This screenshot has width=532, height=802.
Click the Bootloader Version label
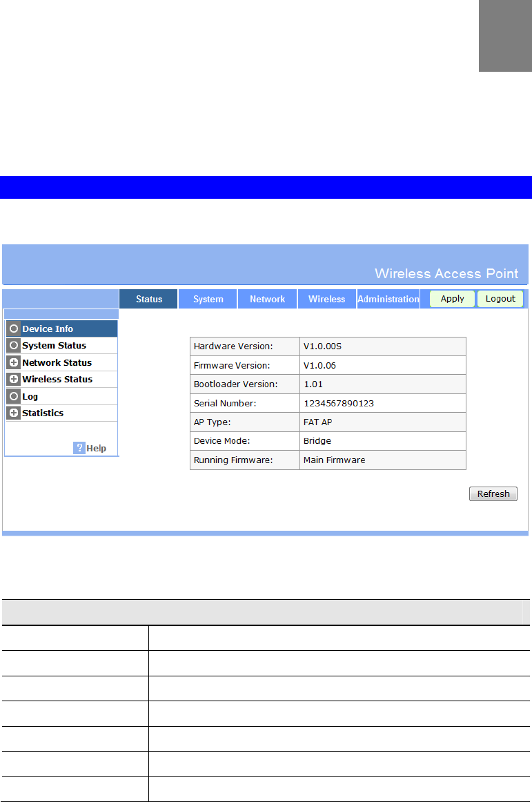click(236, 384)
